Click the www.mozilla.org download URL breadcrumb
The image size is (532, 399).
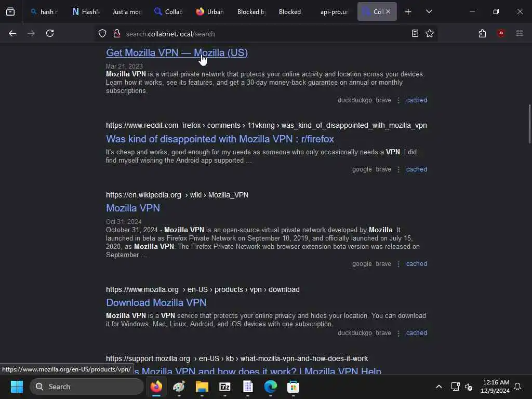coord(203,290)
